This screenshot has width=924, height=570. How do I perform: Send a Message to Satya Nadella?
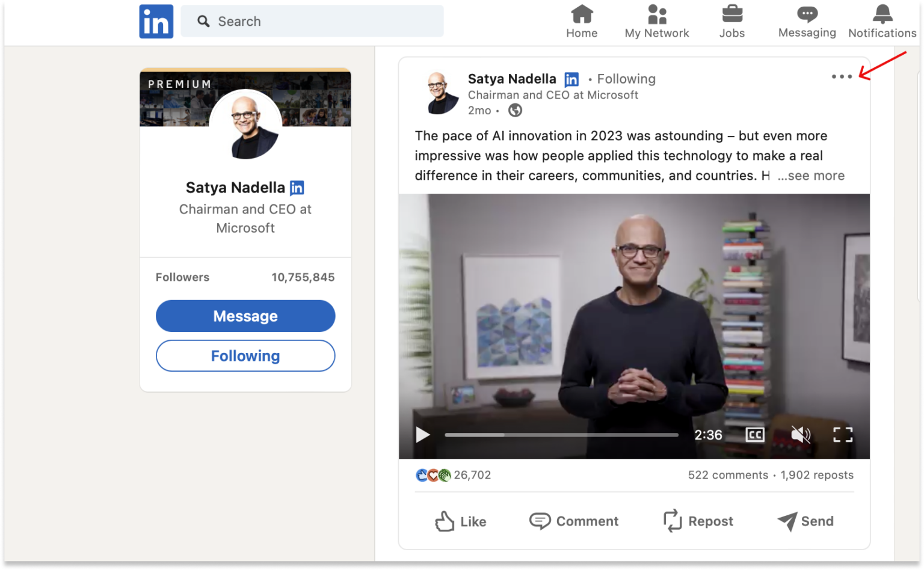pyautogui.click(x=245, y=316)
